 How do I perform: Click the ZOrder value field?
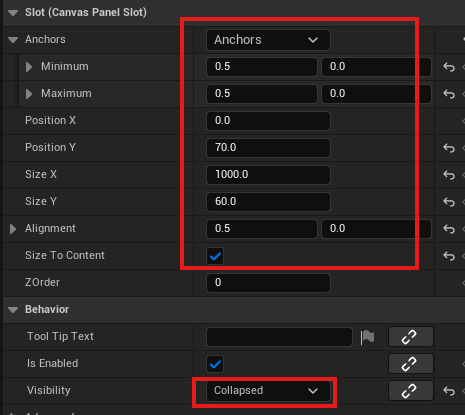point(268,283)
